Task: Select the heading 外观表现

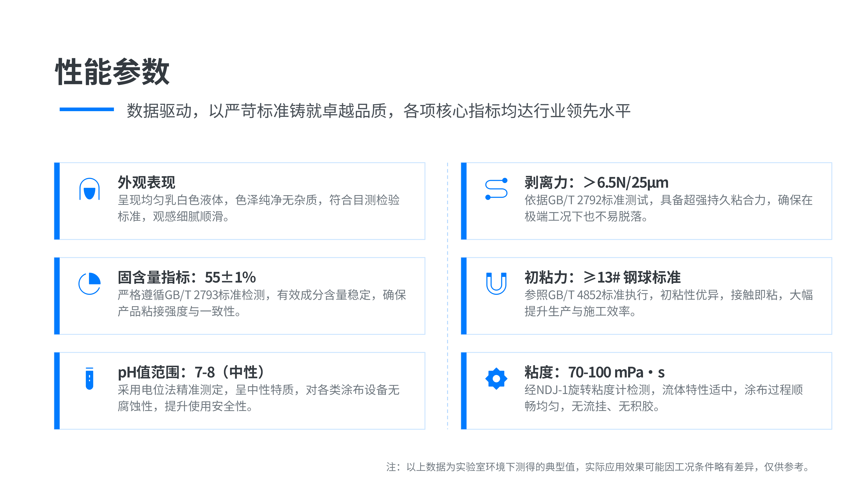Action: [x=147, y=183]
